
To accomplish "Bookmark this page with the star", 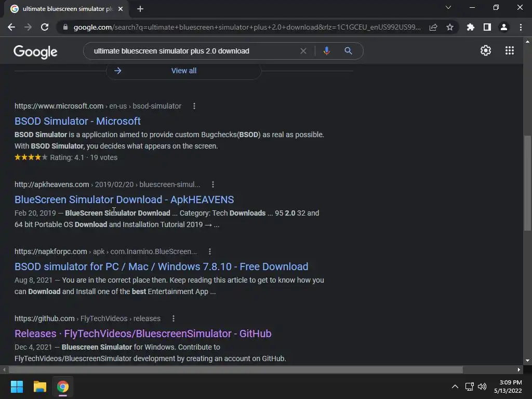I will point(450,27).
